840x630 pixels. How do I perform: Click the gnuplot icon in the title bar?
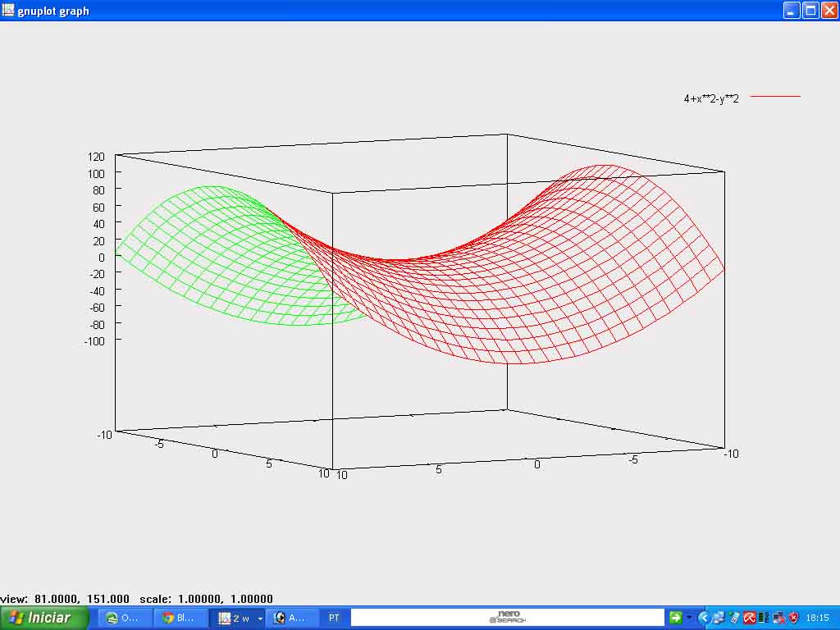coord(8,11)
